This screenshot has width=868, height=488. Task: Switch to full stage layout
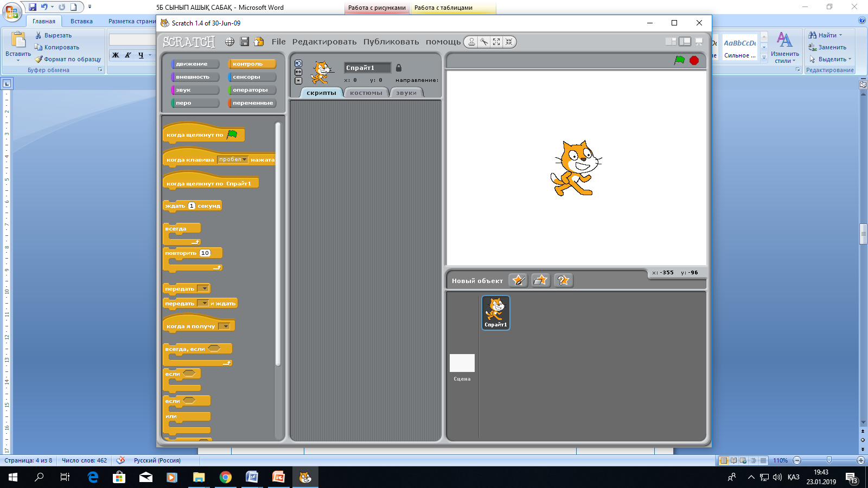click(685, 41)
